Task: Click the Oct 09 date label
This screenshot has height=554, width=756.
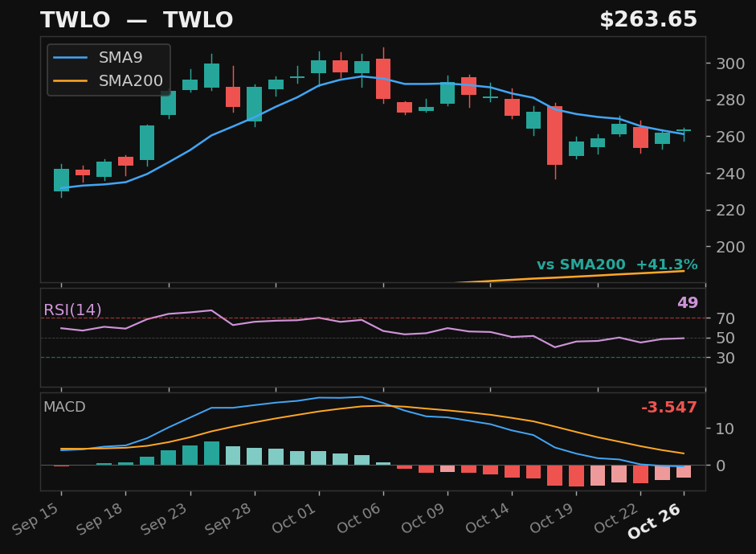Action: pos(423,518)
